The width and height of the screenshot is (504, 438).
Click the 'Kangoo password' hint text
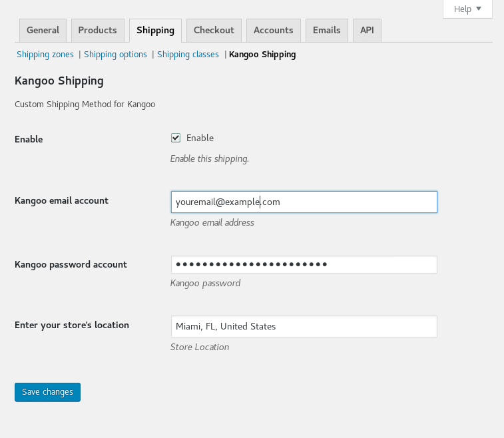pyautogui.click(x=205, y=284)
